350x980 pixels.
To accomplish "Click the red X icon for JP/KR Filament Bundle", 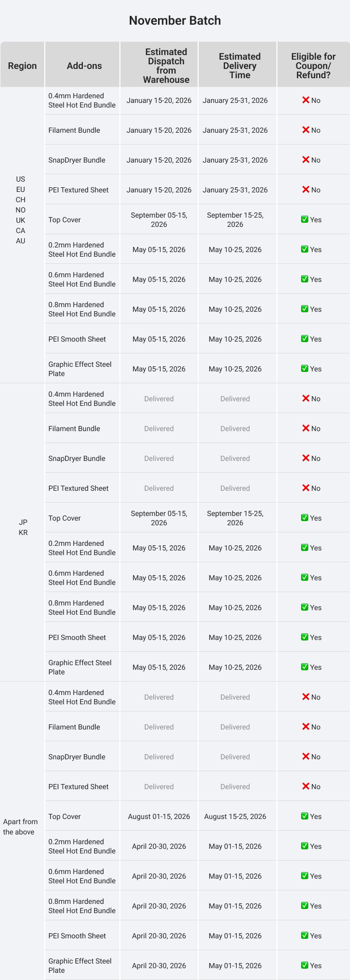I will click(x=306, y=429).
